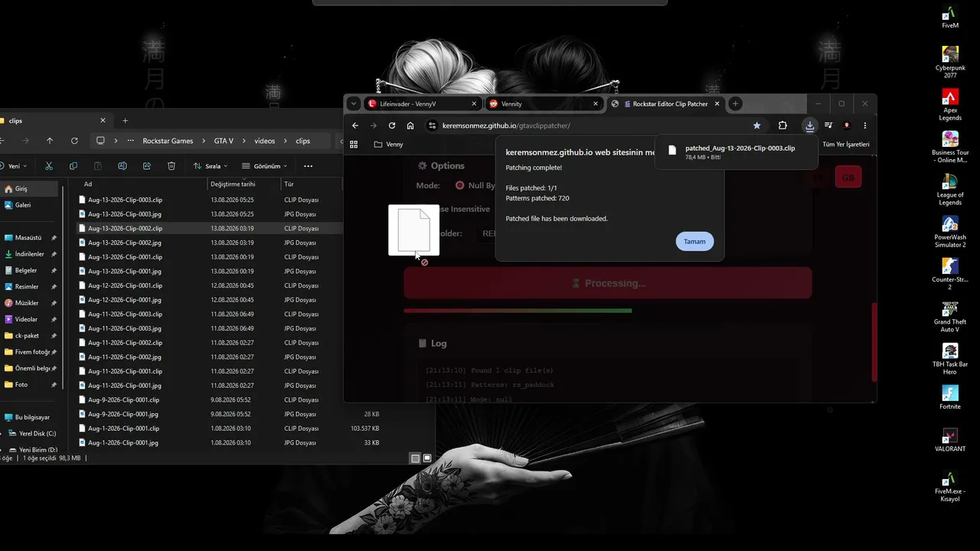The height and width of the screenshot is (551, 980).
Task: Open the Yeni (New) dropdown in Explorer
Action: coord(13,166)
